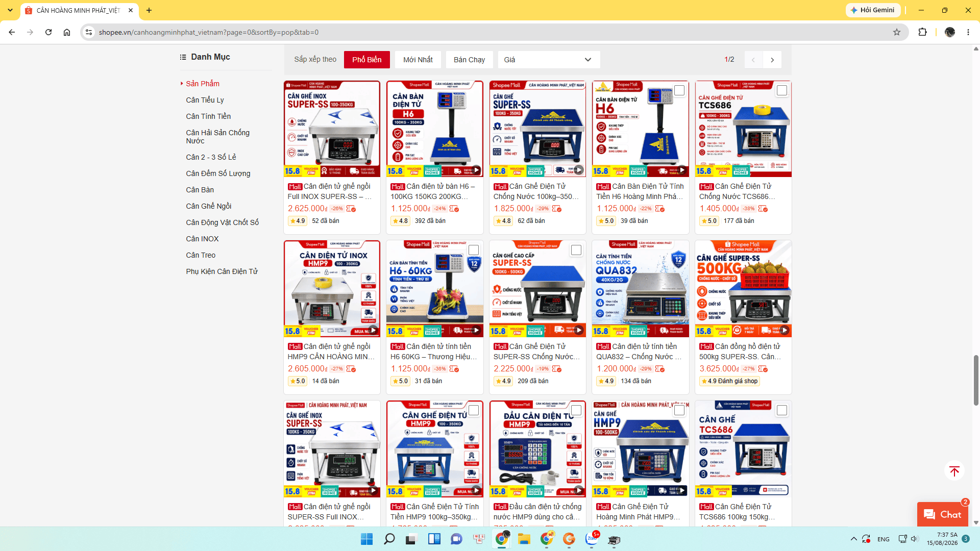Open HMP9 CÂN HOÀNG MINH product image
Image resolution: width=980 pixels, height=551 pixels.
(x=332, y=289)
